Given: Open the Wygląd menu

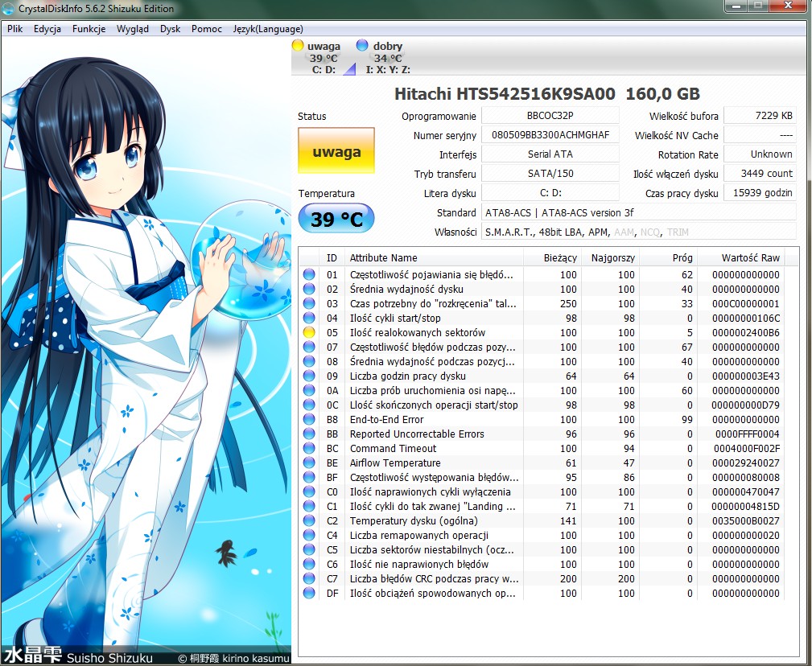Looking at the screenshot, I should tap(133, 29).
